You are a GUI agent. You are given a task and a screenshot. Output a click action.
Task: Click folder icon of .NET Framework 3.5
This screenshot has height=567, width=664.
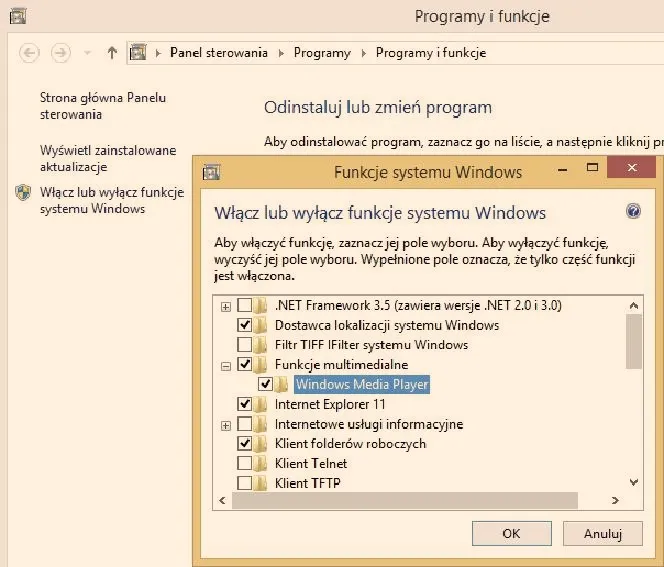[x=260, y=305]
